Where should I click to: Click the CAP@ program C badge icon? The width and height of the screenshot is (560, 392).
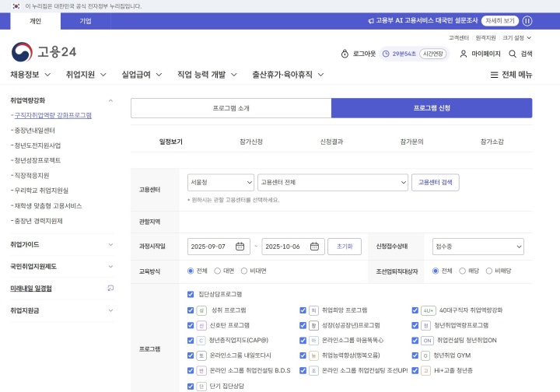(201, 341)
